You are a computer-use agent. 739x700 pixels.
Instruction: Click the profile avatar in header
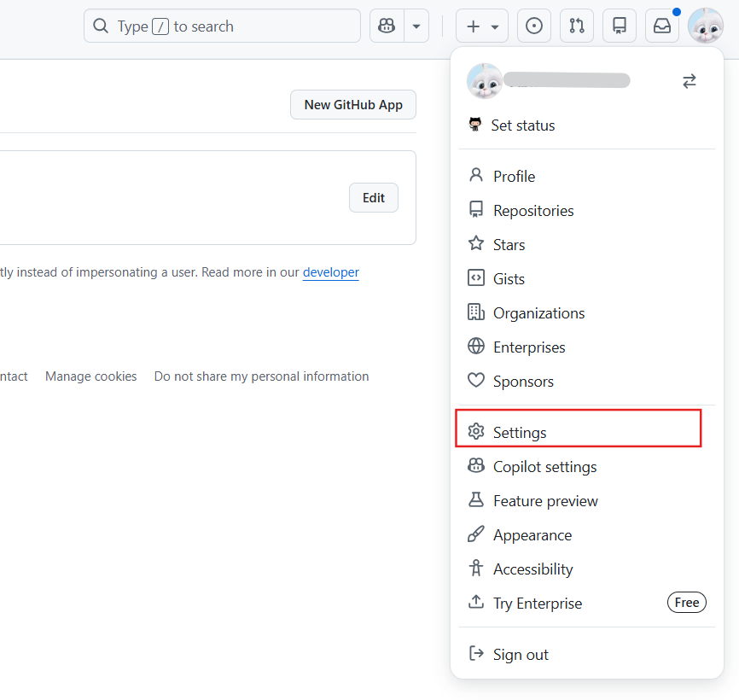click(x=706, y=26)
